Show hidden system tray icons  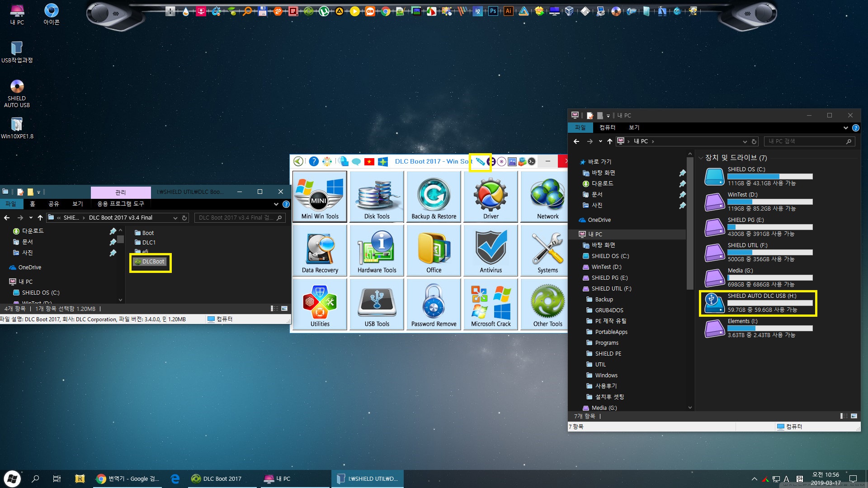click(x=754, y=479)
